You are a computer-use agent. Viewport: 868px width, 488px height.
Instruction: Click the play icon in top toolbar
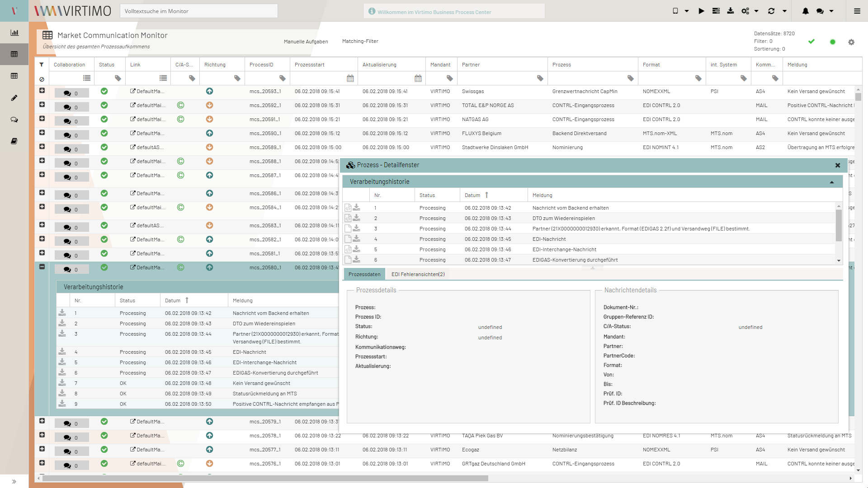coord(701,11)
